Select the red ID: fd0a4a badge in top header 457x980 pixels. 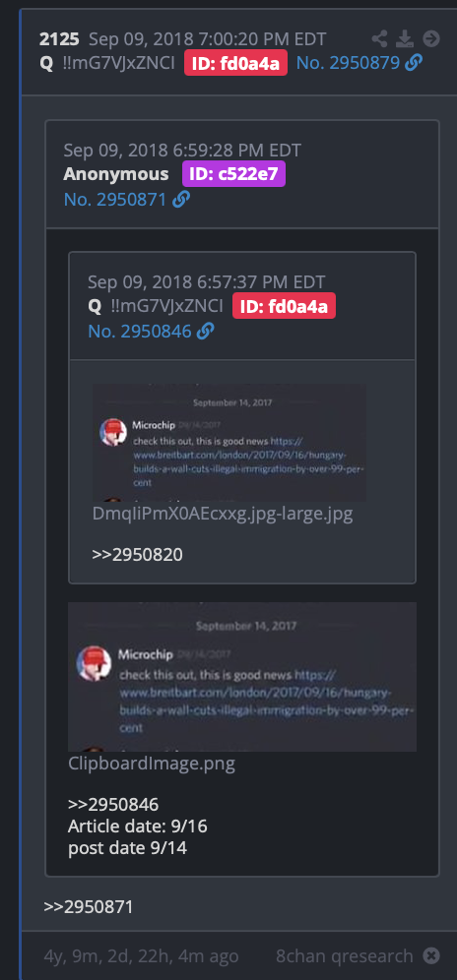coord(236,63)
